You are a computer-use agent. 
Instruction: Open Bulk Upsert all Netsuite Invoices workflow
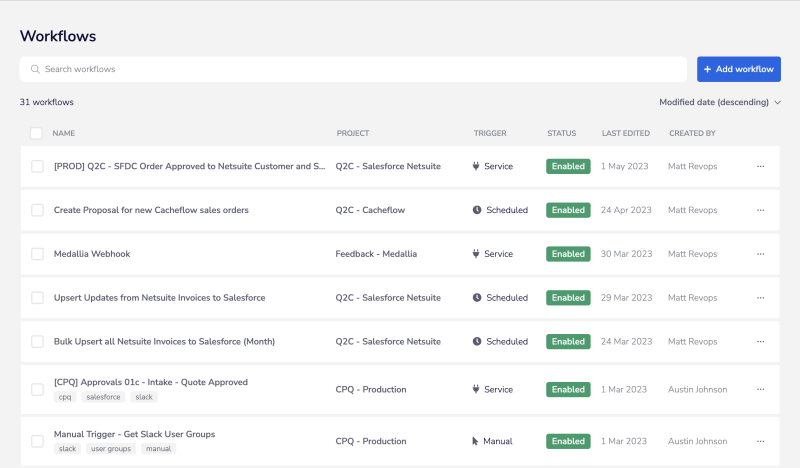coord(164,342)
